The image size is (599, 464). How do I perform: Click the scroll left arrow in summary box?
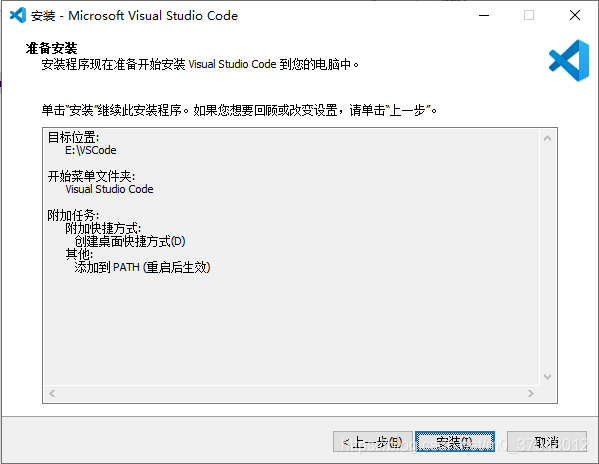coord(52,393)
